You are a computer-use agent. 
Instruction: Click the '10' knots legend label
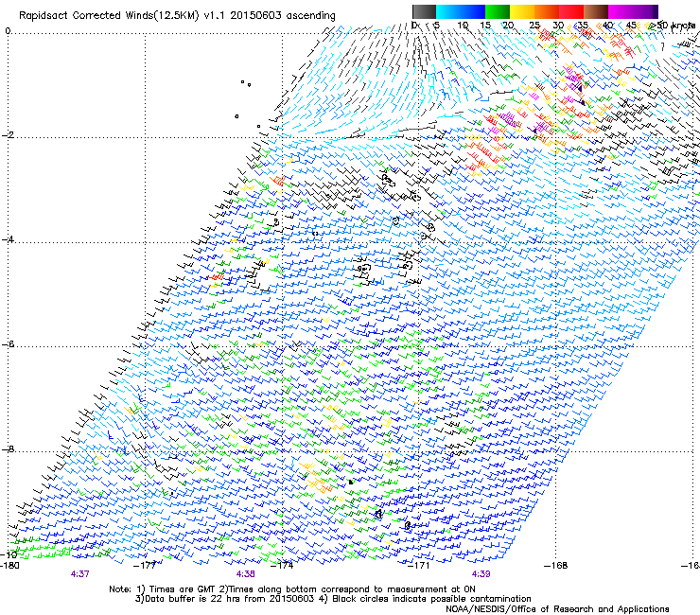coord(463,26)
